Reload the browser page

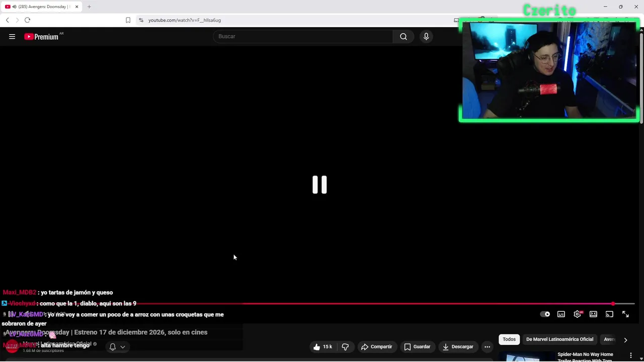[27, 20]
